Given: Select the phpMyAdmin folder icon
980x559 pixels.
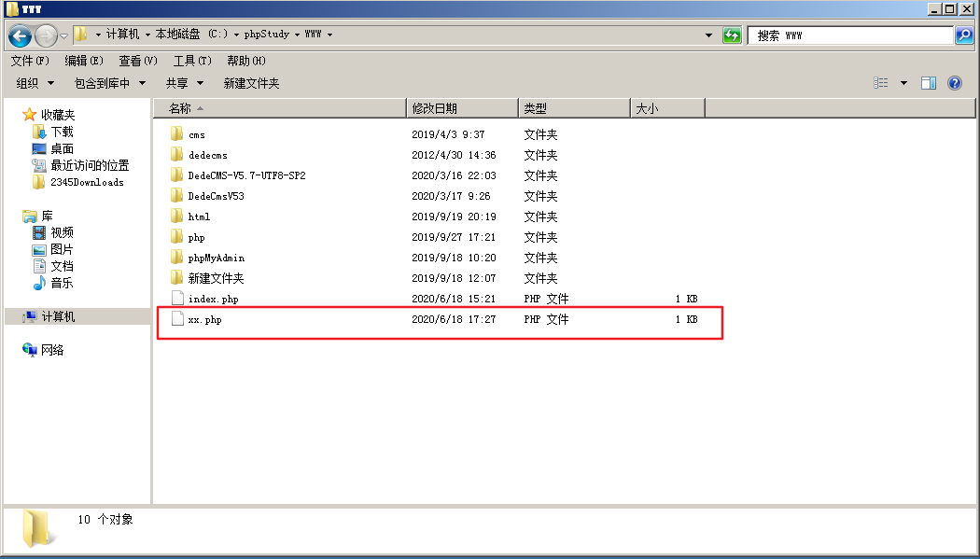Looking at the screenshot, I should (177, 258).
